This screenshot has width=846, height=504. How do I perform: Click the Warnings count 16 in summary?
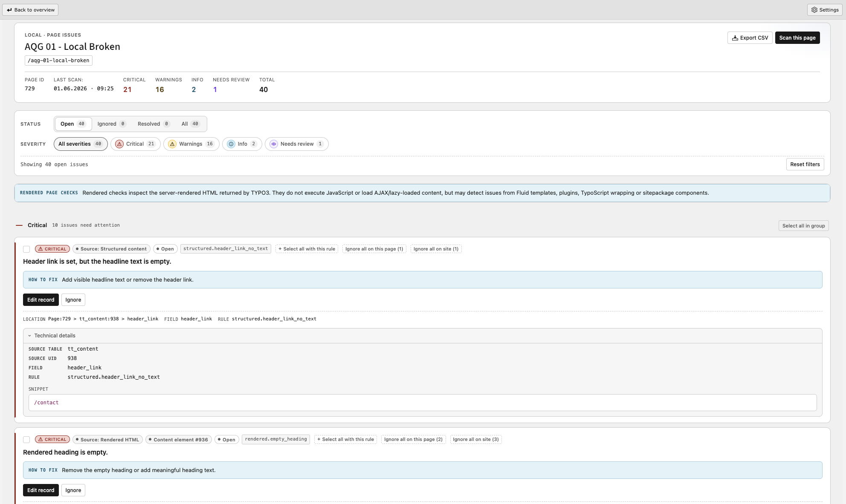point(159,89)
